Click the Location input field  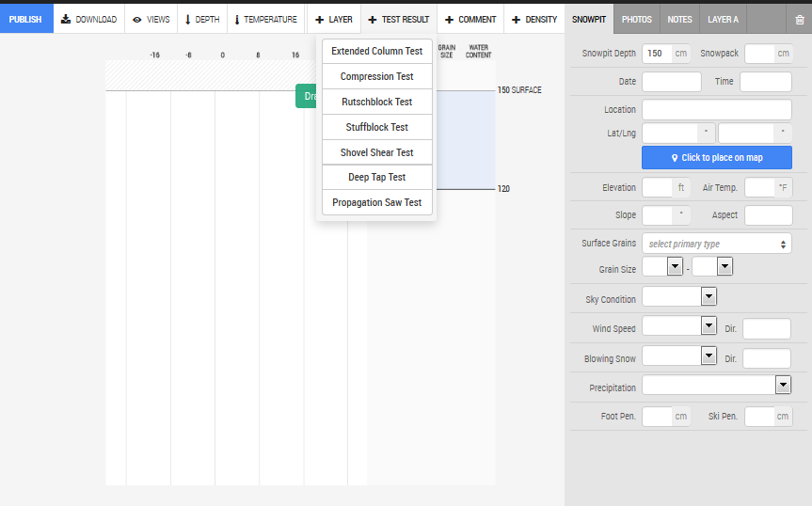[x=717, y=110]
